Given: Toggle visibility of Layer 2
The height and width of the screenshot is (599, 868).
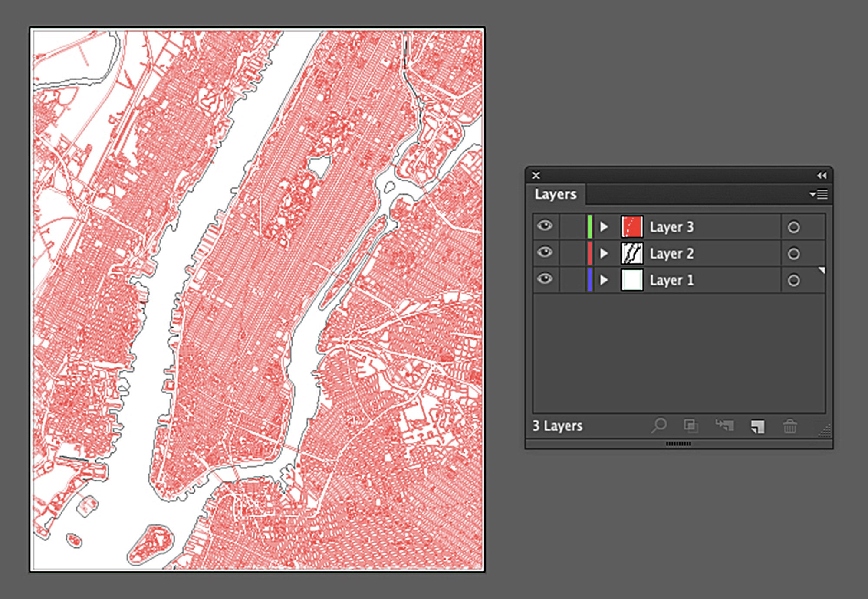Looking at the screenshot, I should [546, 253].
